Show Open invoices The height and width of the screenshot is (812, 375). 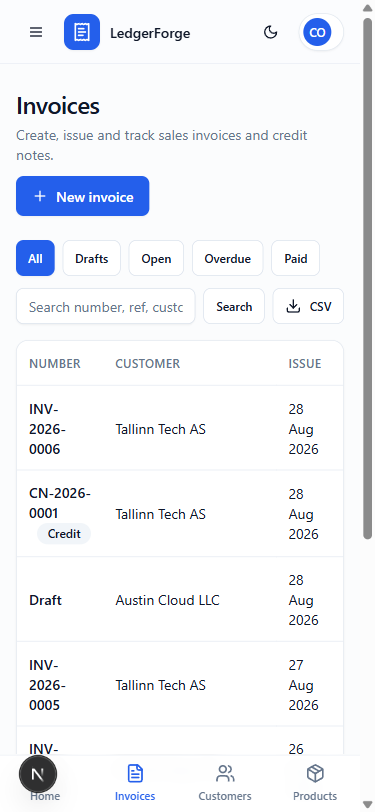tap(156, 258)
